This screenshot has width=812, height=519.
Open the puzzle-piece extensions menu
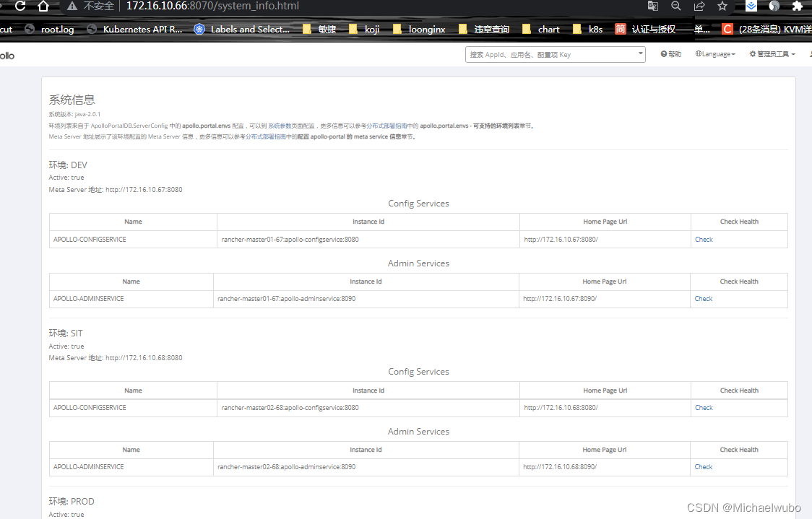[x=798, y=6]
